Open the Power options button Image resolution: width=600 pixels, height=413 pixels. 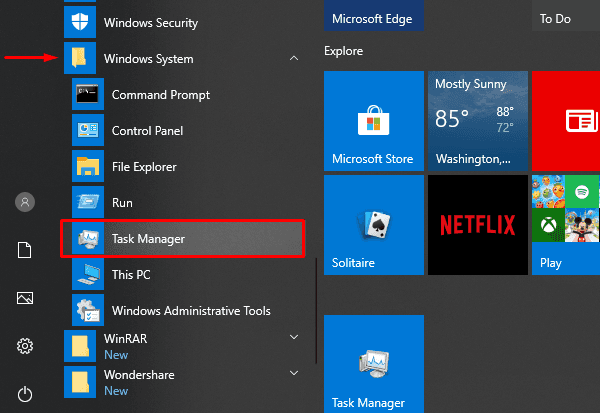[25, 394]
